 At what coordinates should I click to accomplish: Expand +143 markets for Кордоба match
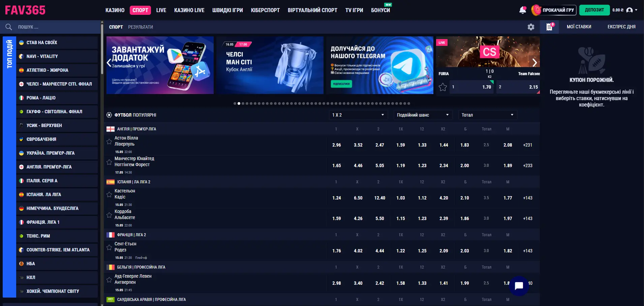[528, 218]
